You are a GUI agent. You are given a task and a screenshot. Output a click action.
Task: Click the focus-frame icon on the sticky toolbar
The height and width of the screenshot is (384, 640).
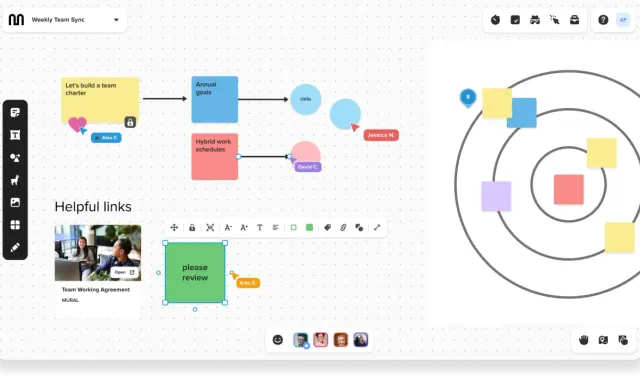[x=210, y=228]
